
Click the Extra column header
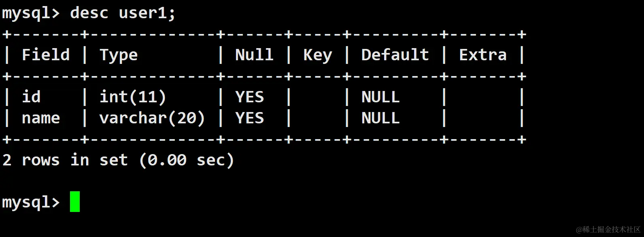pyautogui.click(x=482, y=55)
